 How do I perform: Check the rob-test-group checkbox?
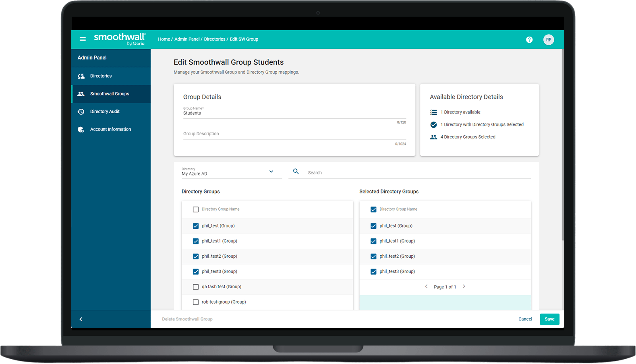point(196,302)
